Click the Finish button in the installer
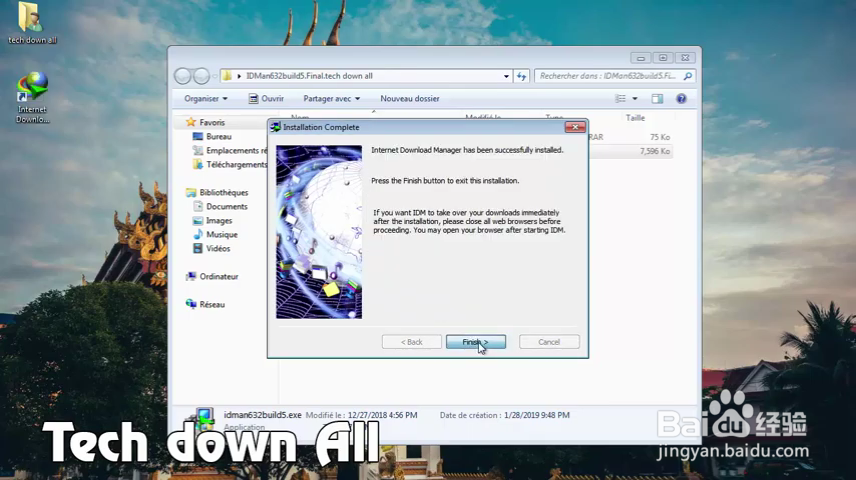 tap(475, 342)
